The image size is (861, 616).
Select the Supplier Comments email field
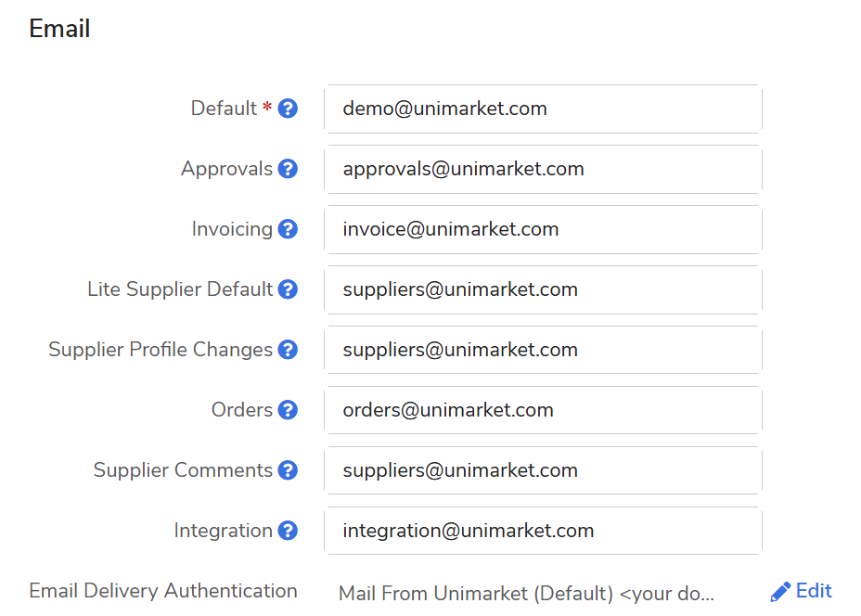pos(543,470)
